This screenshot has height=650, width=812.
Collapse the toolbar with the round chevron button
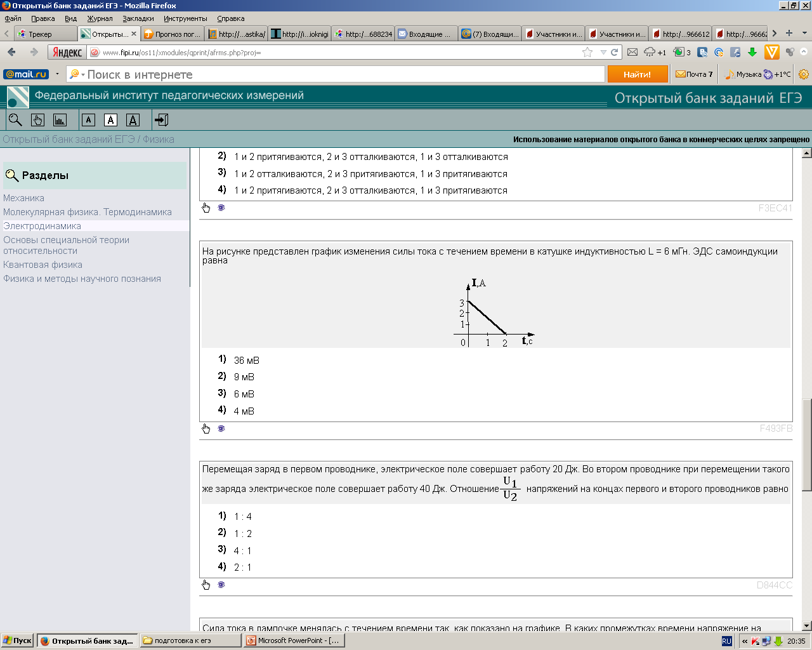point(804,52)
